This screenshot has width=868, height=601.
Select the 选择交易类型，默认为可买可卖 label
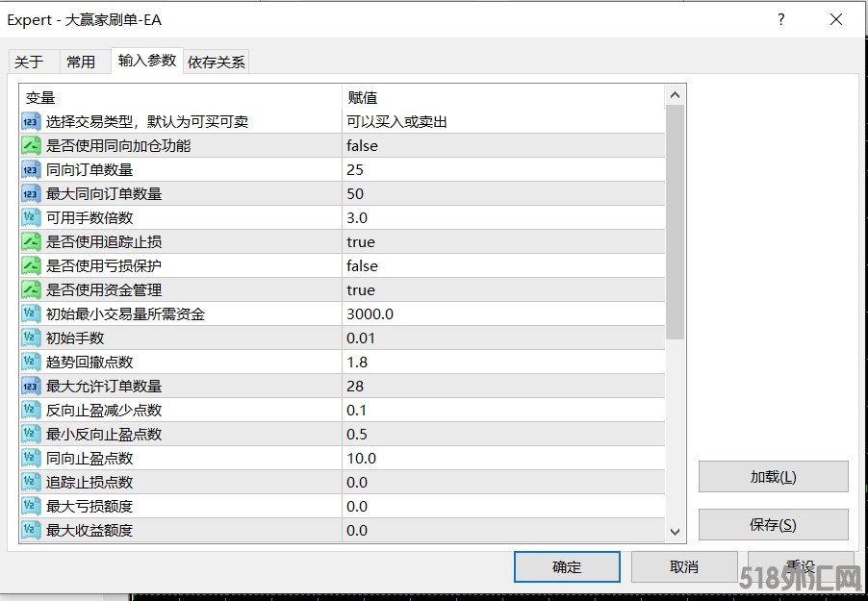pyautogui.click(x=147, y=122)
